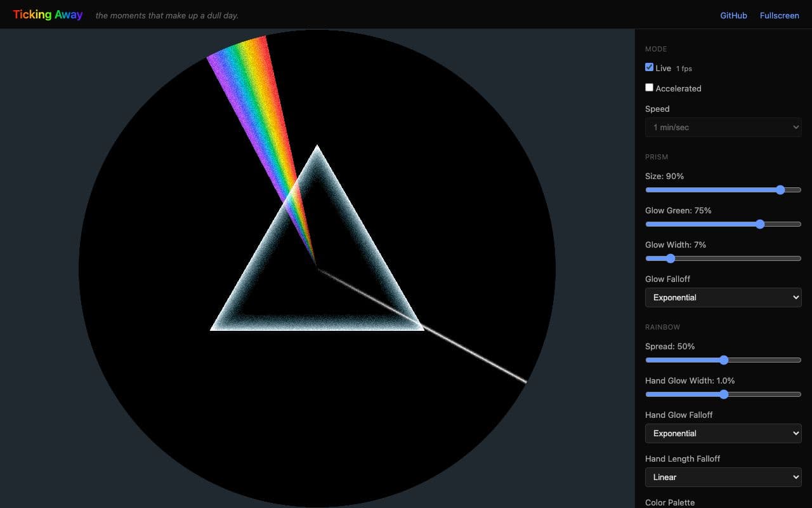Click the Color Palette section label

tap(670, 502)
